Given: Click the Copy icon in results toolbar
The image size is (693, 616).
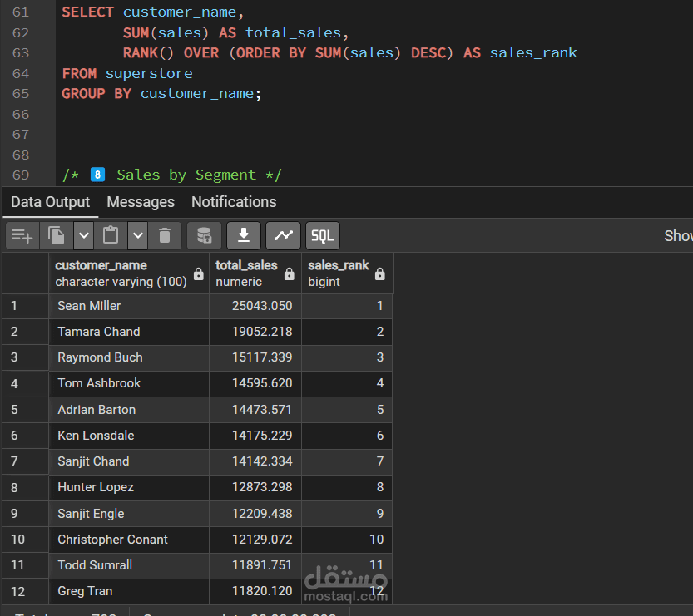Looking at the screenshot, I should point(56,236).
